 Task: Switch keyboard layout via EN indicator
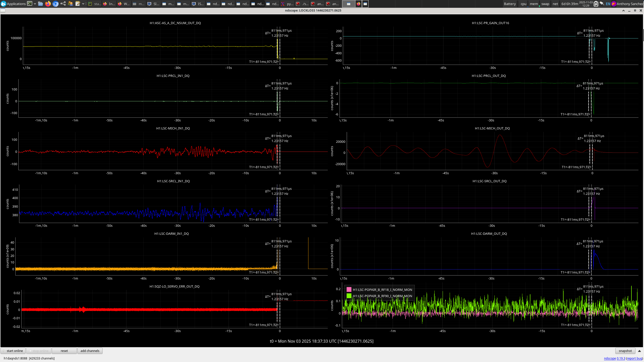608,4
